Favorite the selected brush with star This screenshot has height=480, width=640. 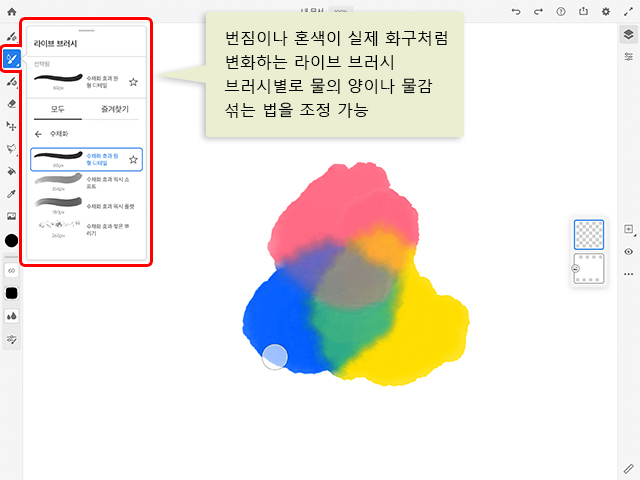[133, 81]
